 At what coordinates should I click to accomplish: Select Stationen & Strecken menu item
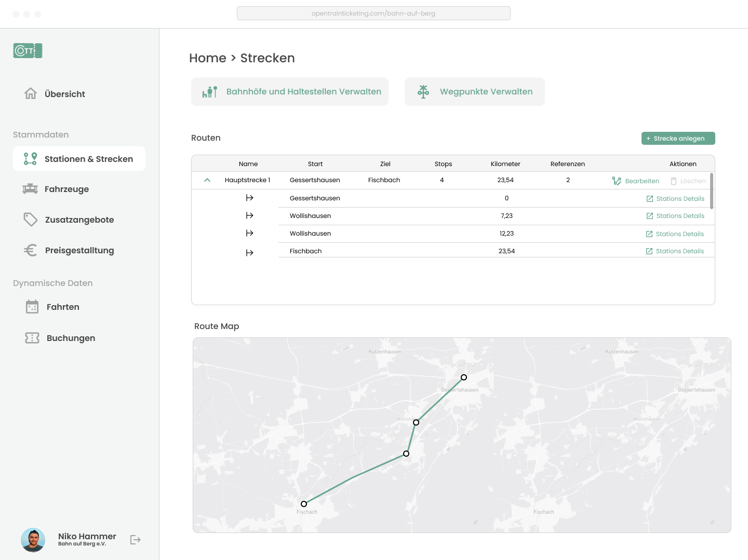click(79, 159)
